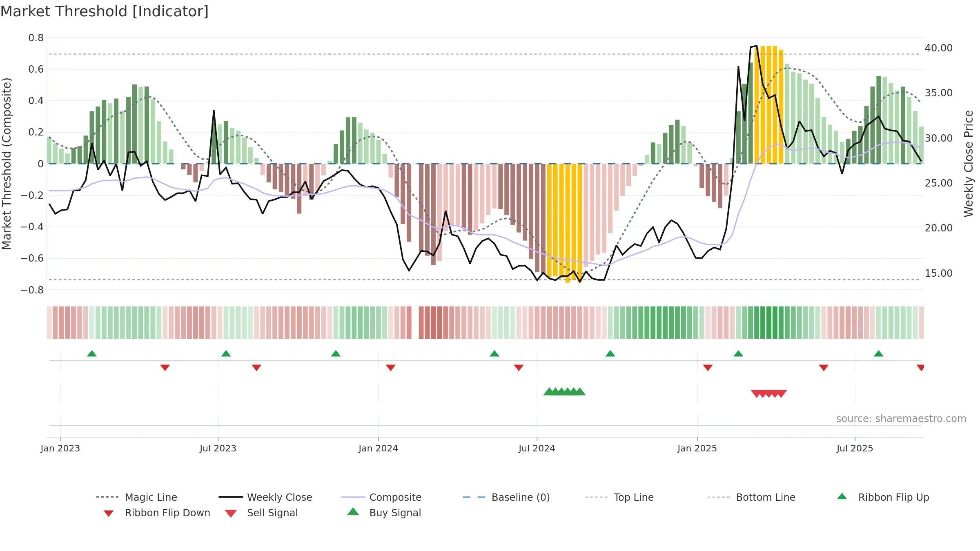
Task: Click the rightmost green Buy Signal triangle
Action: [x=580, y=391]
